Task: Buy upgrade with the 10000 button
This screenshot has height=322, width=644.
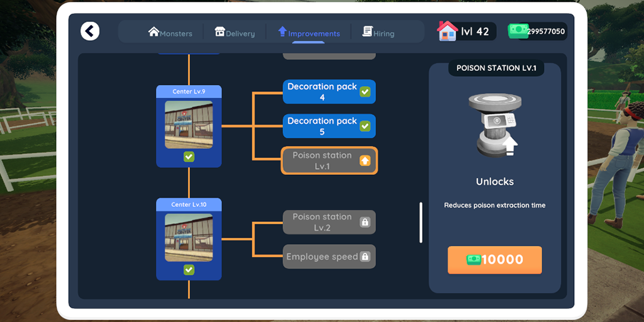Action: coord(495,260)
